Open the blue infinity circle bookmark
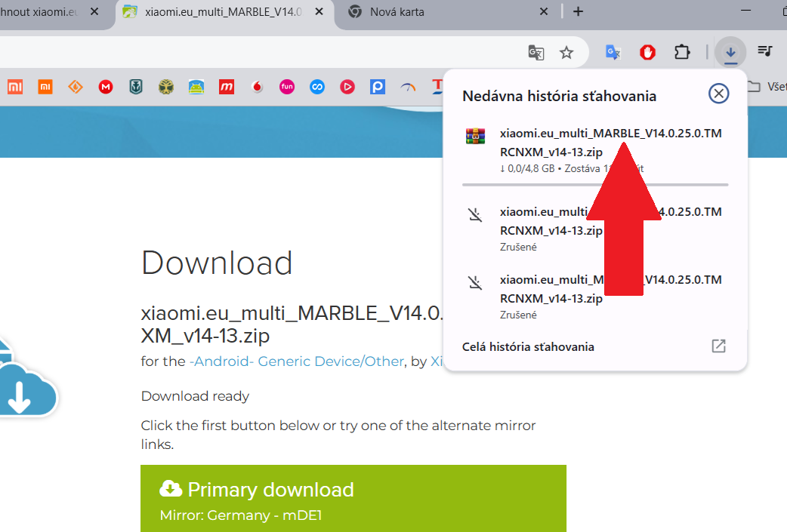The width and height of the screenshot is (787, 532). pos(317,87)
